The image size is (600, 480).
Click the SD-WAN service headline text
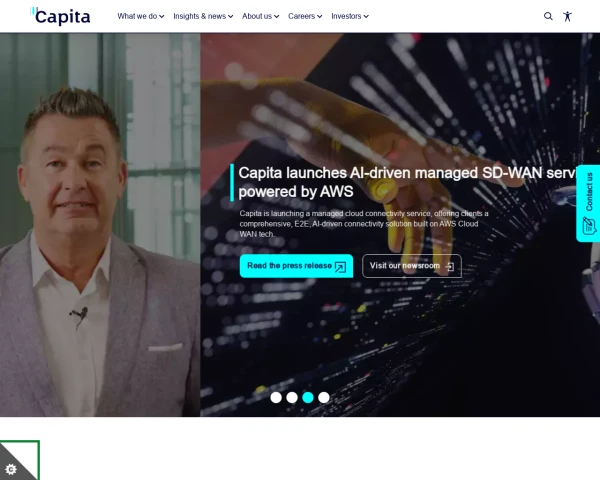pos(408,182)
